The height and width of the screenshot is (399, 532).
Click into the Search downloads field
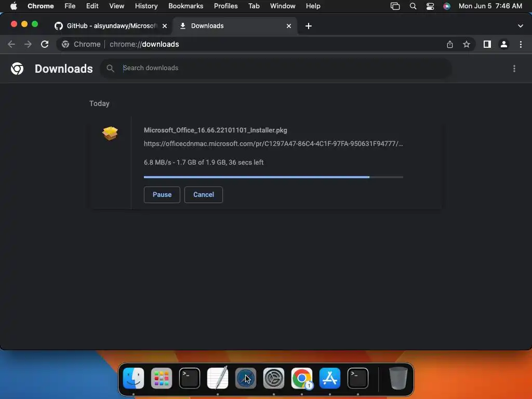pyautogui.click(x=275, y=68)
